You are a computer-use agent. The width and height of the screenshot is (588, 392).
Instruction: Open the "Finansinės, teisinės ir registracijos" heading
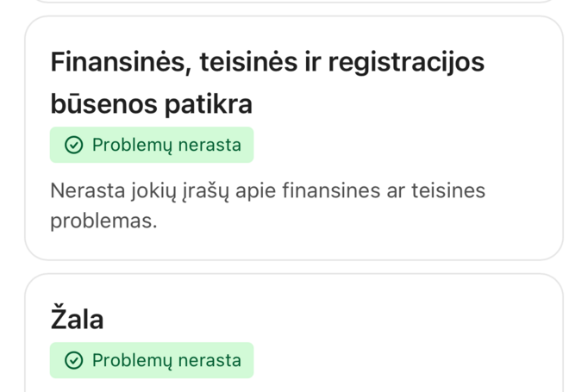click(267, 62)
